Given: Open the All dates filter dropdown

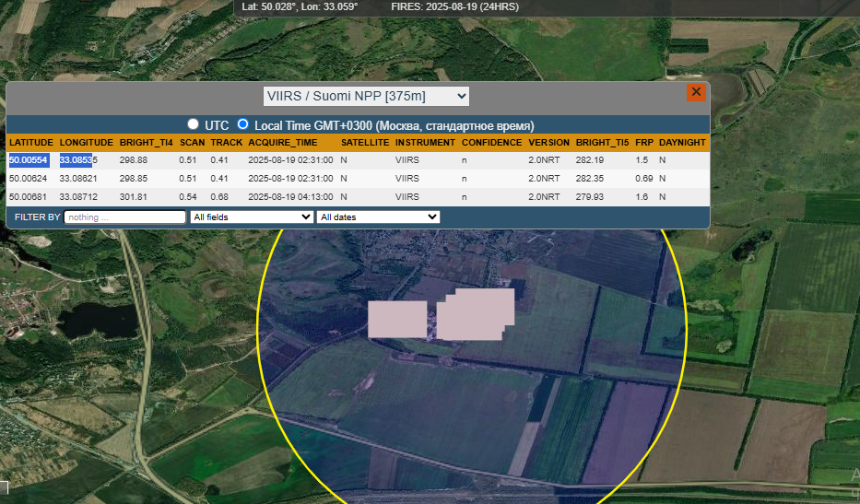Looking at the screenshot, I should pos(379,217).
